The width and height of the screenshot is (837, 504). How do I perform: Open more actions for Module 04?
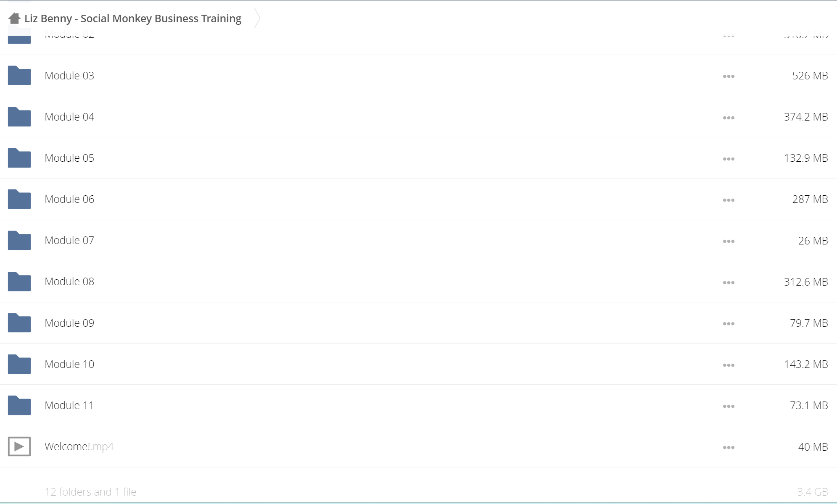click(729, 118)
